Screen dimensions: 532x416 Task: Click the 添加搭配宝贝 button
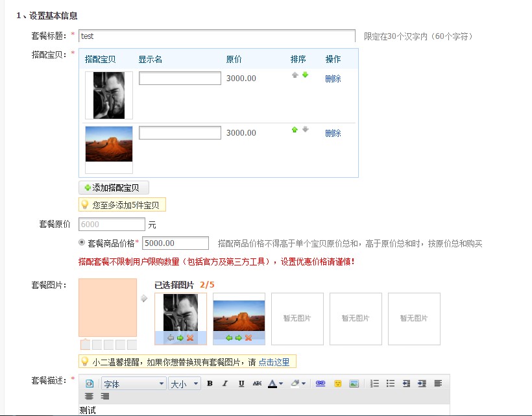tap(114, 188)
